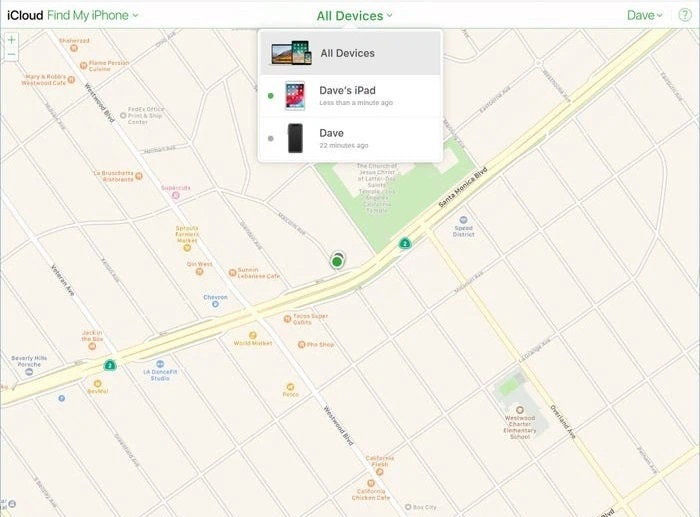The width and height of the screenshot is (700, 517).
Task: Click the iCloud home link
Action: [x=24, y=15]
